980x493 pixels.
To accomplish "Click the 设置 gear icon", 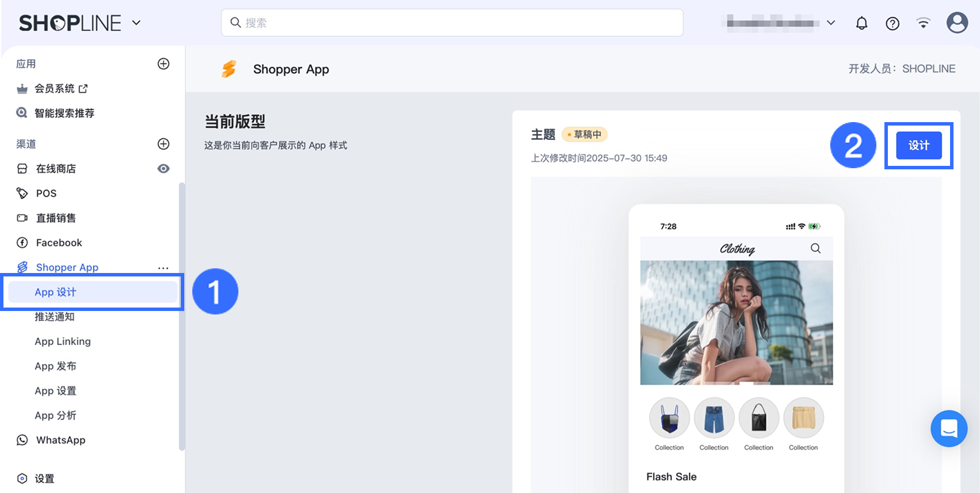I will click(x=22, y=479).
